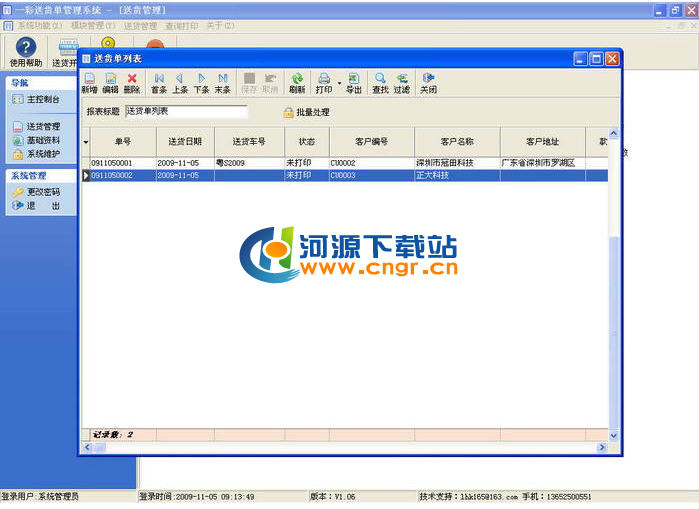
Task: Click the vertical scrollbar up arrow
Action: click(614, 133)
